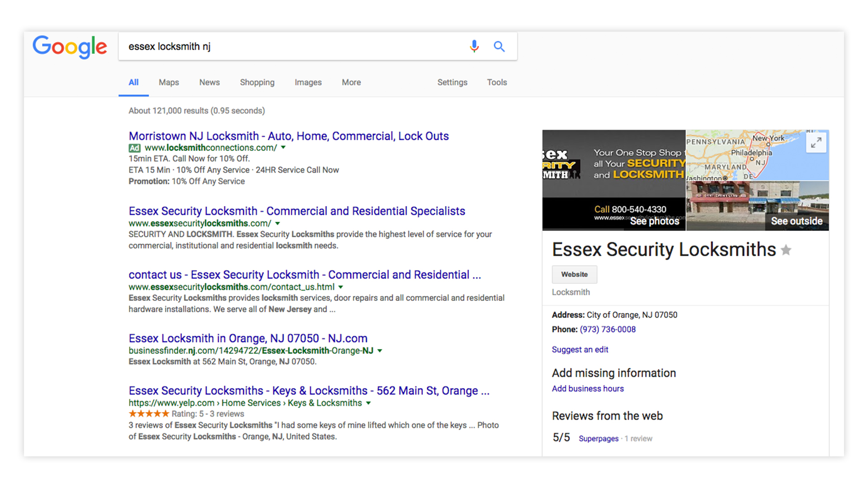This screenshot has width=868, height=488.
Task: Click Add business hours link
Action: (x=588, y=389)
